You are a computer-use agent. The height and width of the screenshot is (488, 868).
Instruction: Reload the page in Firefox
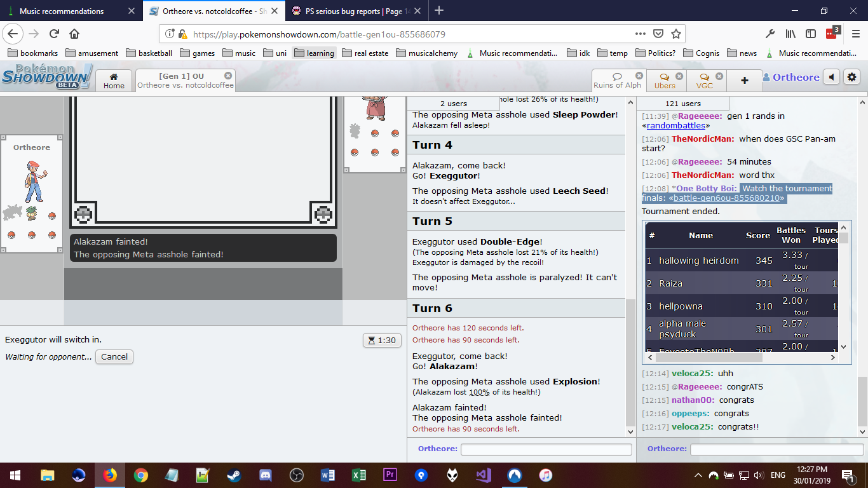(55, 34)
